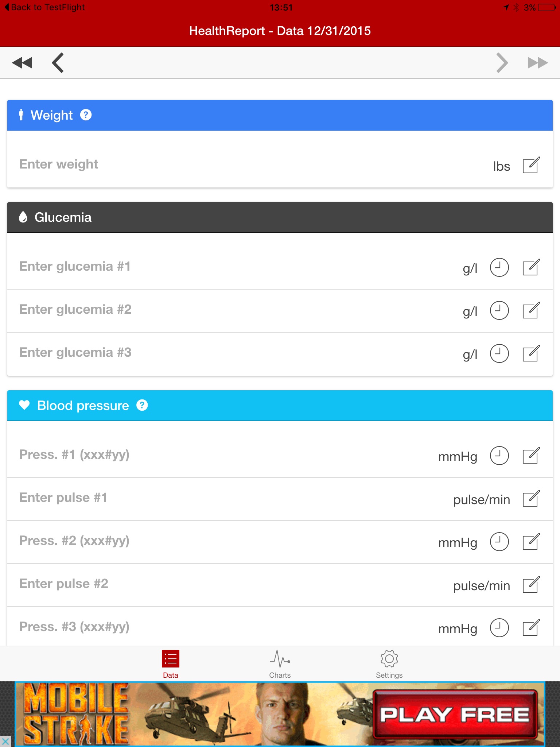This screenshot has height=747, width=560.
Task: Tap edit icon for glucemia #2
Action: tap(531, 310)
